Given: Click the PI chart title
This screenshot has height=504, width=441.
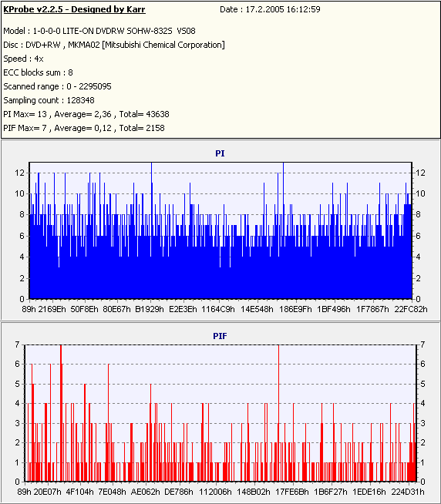Looking at the screenshot, I should tap(220, 153).
